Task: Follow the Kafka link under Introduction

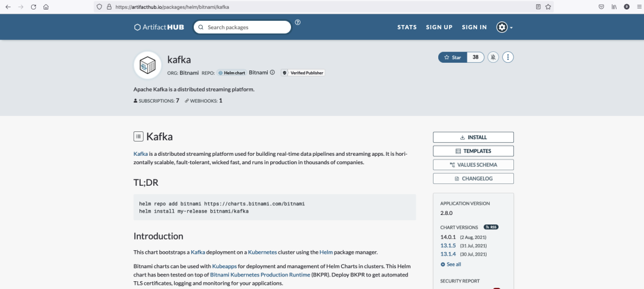Action: coord(197,252)
